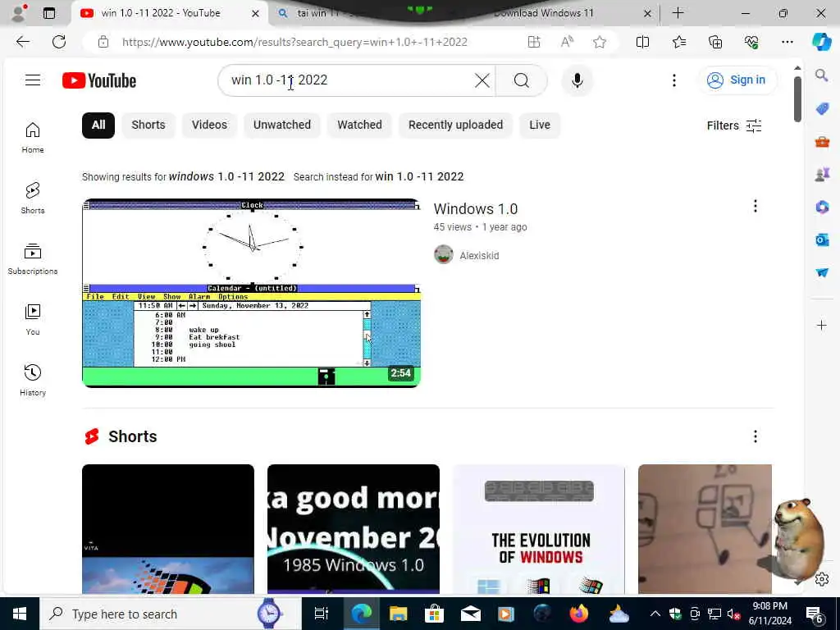
Task: Click the Sign in button
Action: pyautogui.click(x=737, y=80)
